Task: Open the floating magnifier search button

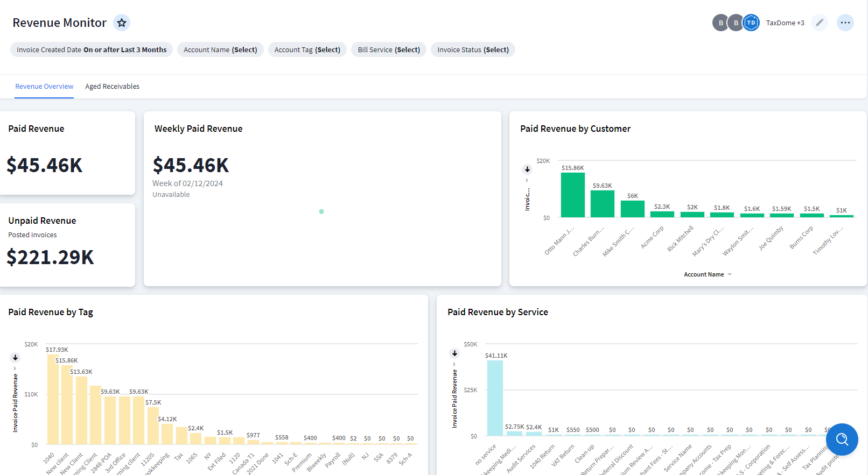Action: pos(842,439)
